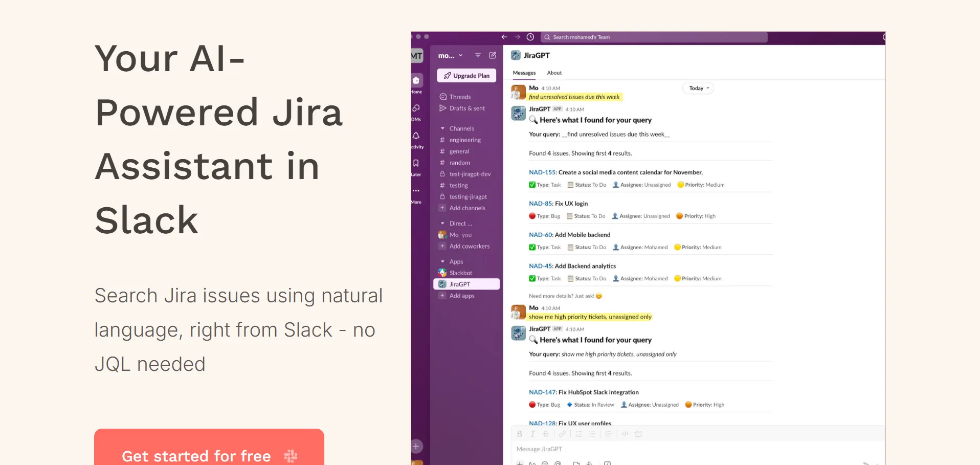Collapse the Channels section

442,128
